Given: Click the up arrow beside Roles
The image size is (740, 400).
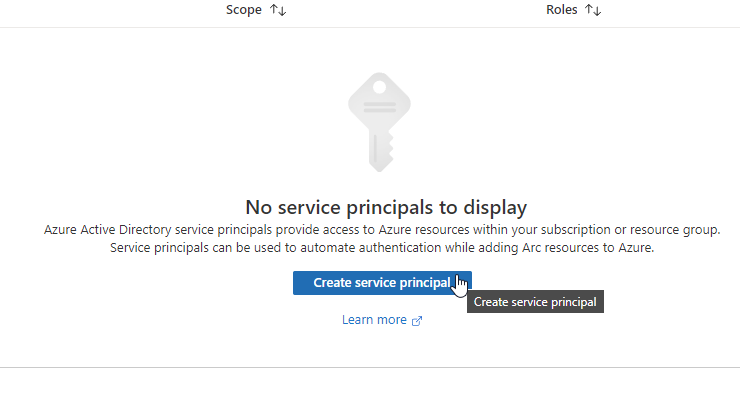Looking at the screenshot, I should [589, 9].
